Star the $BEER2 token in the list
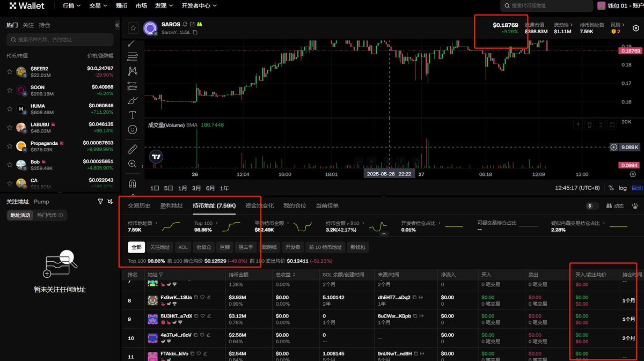 (x=10, y=72)
